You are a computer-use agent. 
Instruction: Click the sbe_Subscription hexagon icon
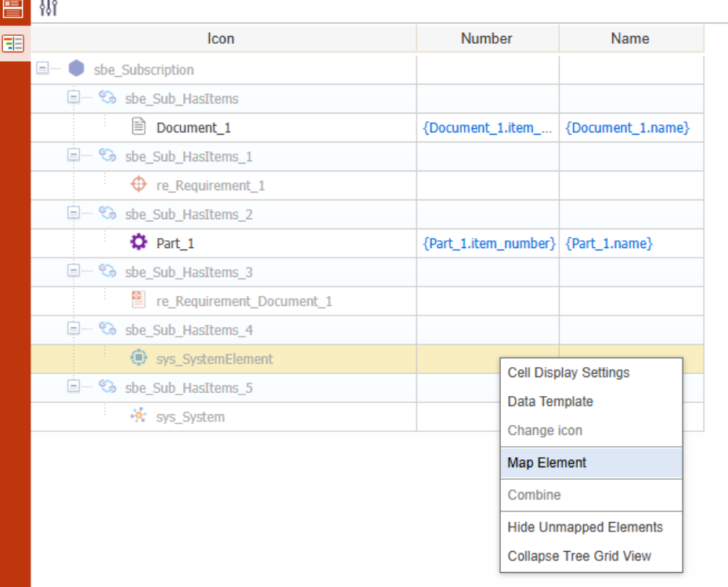pyautogui.click(x=76, y=69)
